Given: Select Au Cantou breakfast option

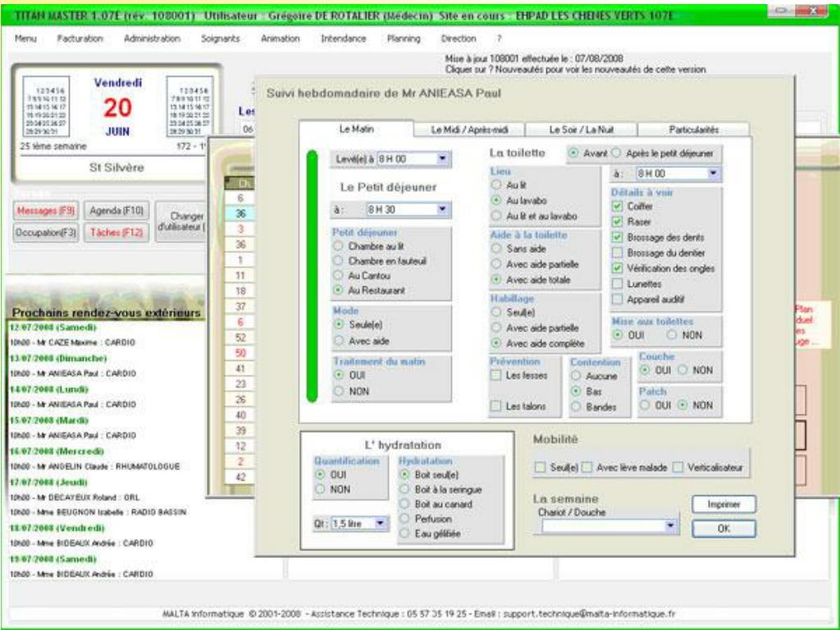Looking at the screenshot, I should tap(338, 276).
